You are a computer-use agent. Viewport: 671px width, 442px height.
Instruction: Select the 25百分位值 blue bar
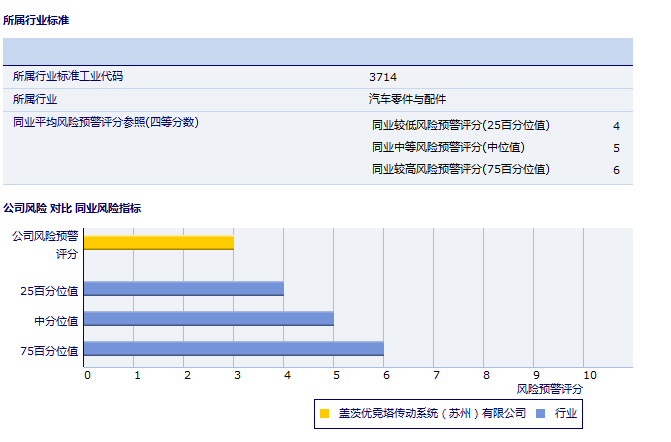click(x=183, y=289)
